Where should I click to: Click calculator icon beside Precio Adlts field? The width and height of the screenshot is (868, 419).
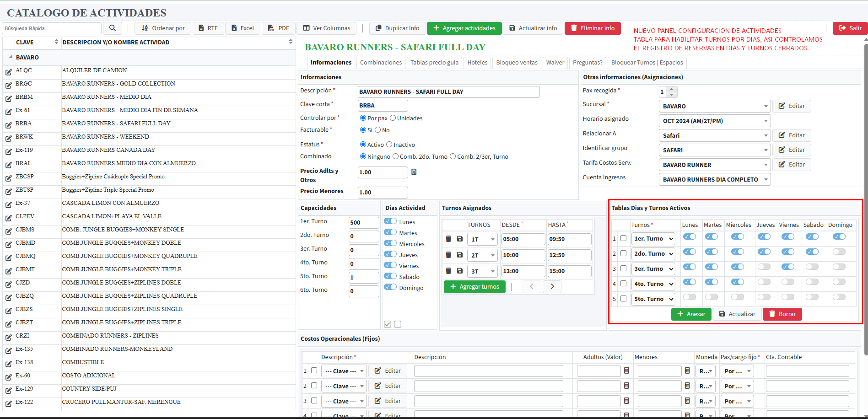tap(414, 172)
